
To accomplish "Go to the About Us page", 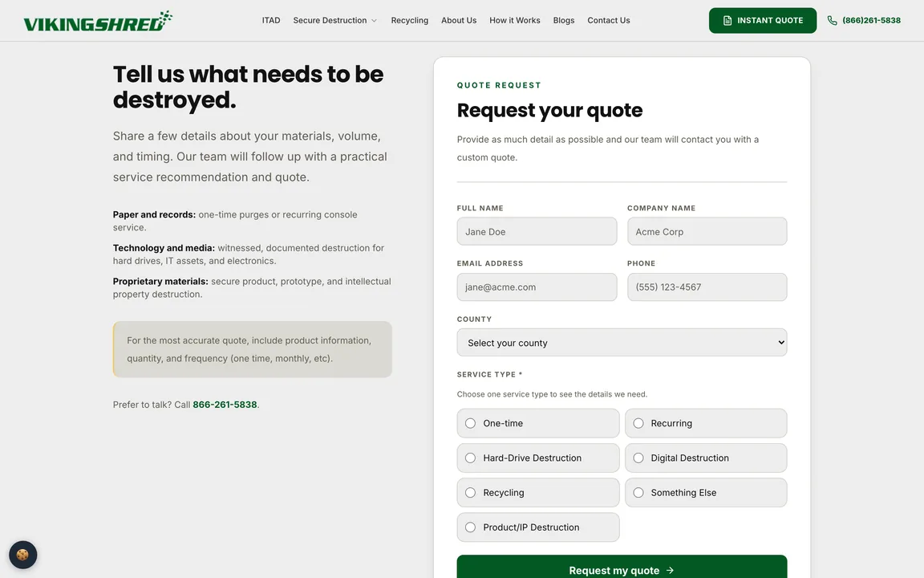I will (x=459, y=20).
